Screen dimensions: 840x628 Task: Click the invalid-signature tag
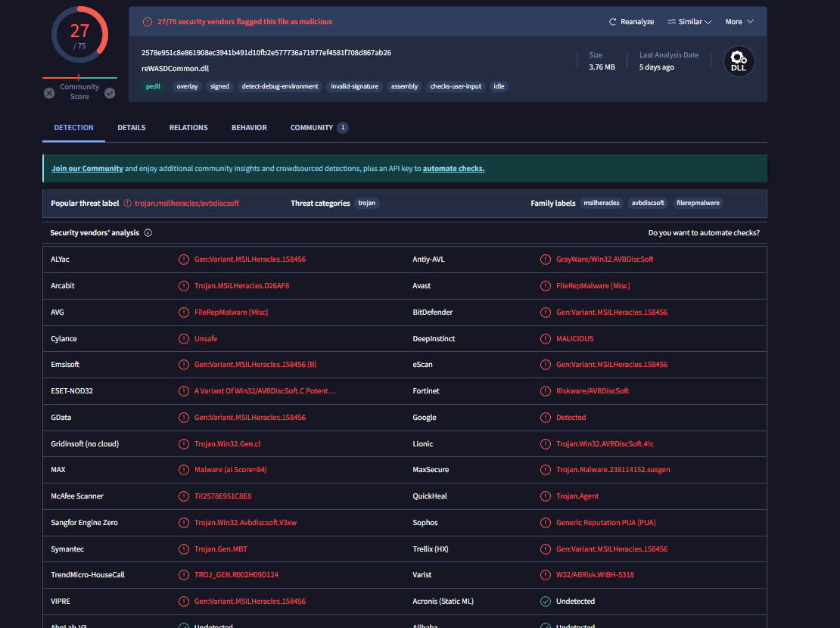(355, 86)
